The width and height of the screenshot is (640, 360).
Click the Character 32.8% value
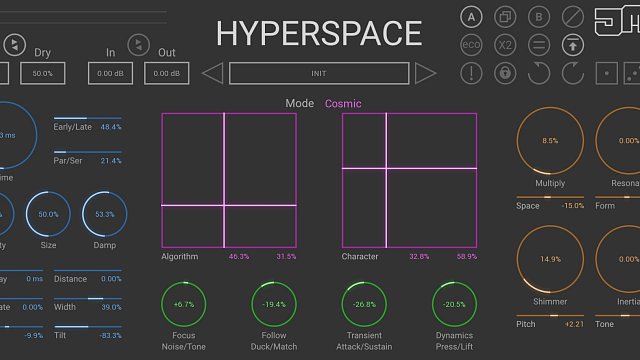click(419, 256)
